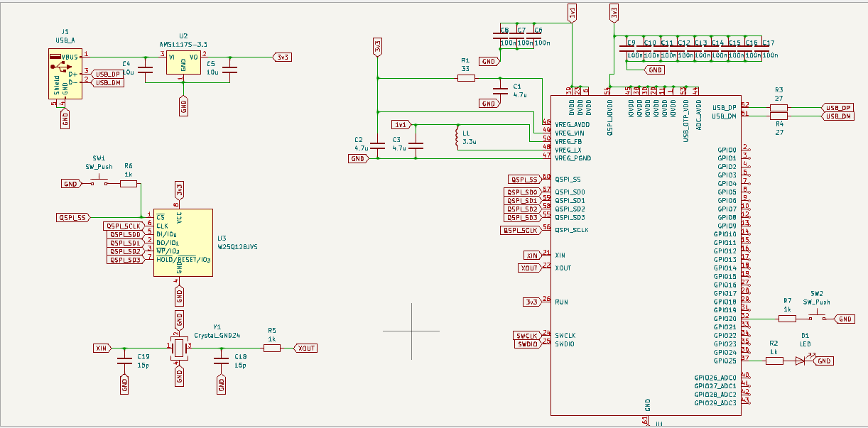
Task: Select the SWCLK net label
Action: point(527,335)
